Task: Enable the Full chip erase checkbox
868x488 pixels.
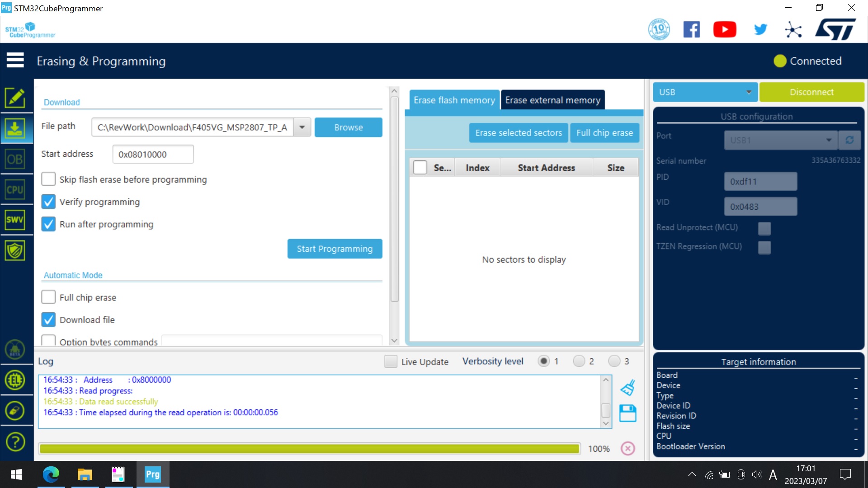Action: (48, 297)
